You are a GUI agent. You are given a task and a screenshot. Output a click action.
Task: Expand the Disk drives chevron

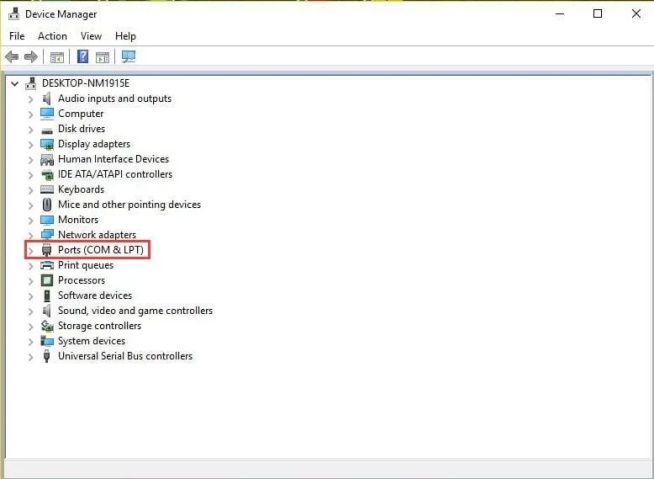pyautogui.click(x=30, y=130)
